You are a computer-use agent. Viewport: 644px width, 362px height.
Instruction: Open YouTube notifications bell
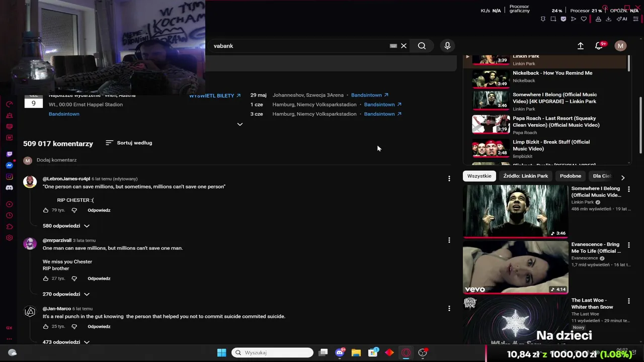point(599,46)
